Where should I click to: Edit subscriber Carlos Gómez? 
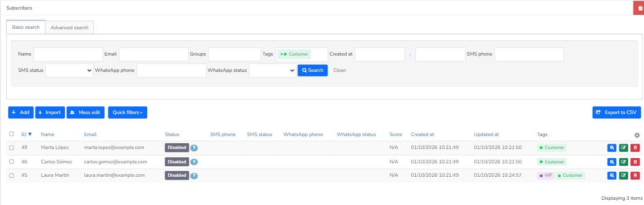[623, 162]
